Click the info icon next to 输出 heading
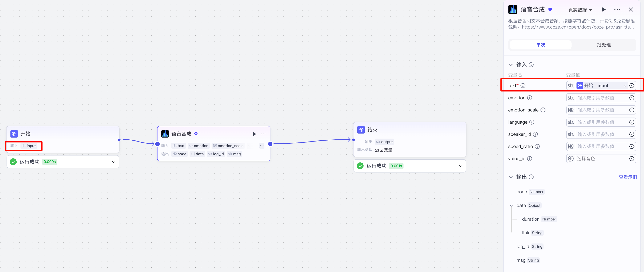644x272 pixels. pos(531,177)
